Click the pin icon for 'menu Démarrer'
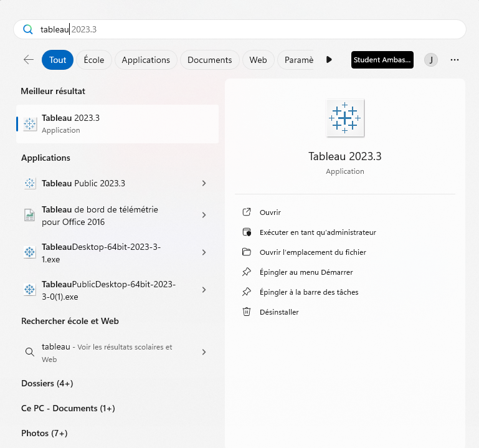Screen dimensions: 479x448 [x=247, y=272]
